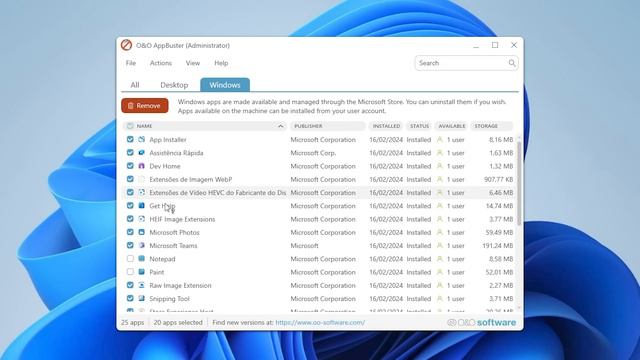The height and width of the screenshot is (360, 640).
Task: Click user icon in App Installer row
Action: pyautogui.click(x=440, y=140)
